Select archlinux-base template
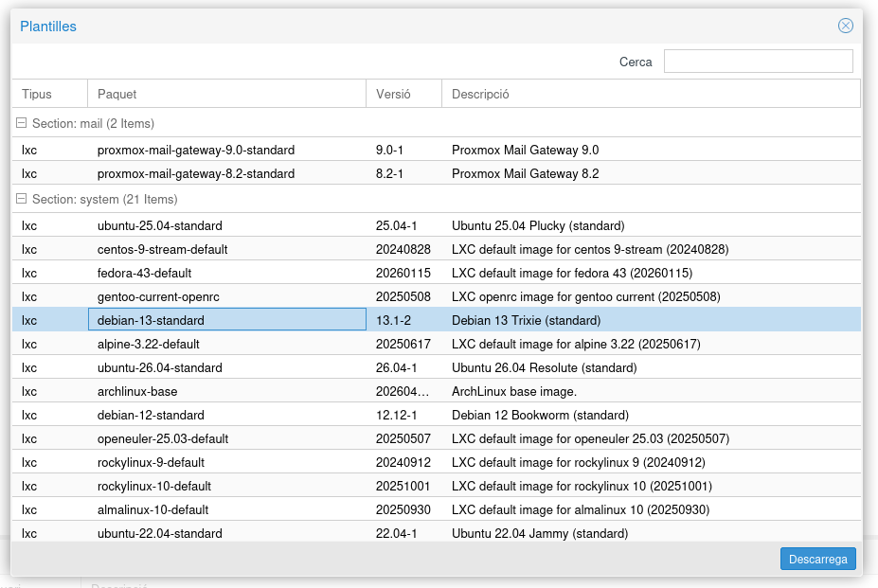 (137, 391)
